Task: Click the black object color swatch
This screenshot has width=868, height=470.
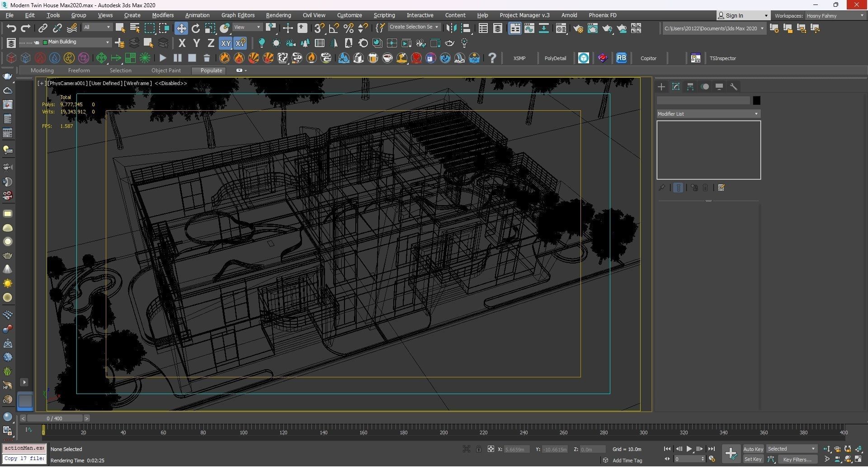Action: pos(756,100)
